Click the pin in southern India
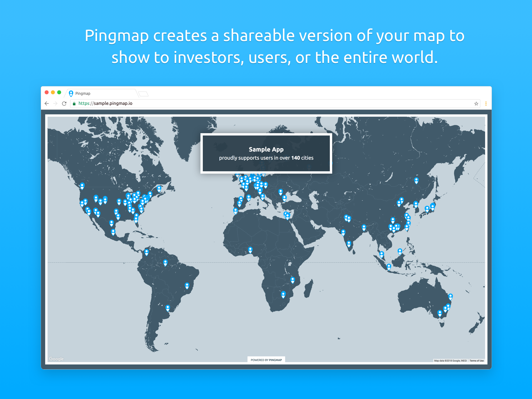Viewport: 532px width, 399px height. (x=349, y=244)
